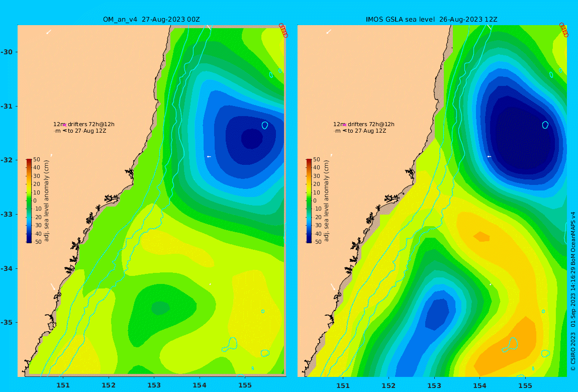This screenshot has height=392, width=578.
Task: Click longitude 155 under the left map
Action: click(245, 385)
